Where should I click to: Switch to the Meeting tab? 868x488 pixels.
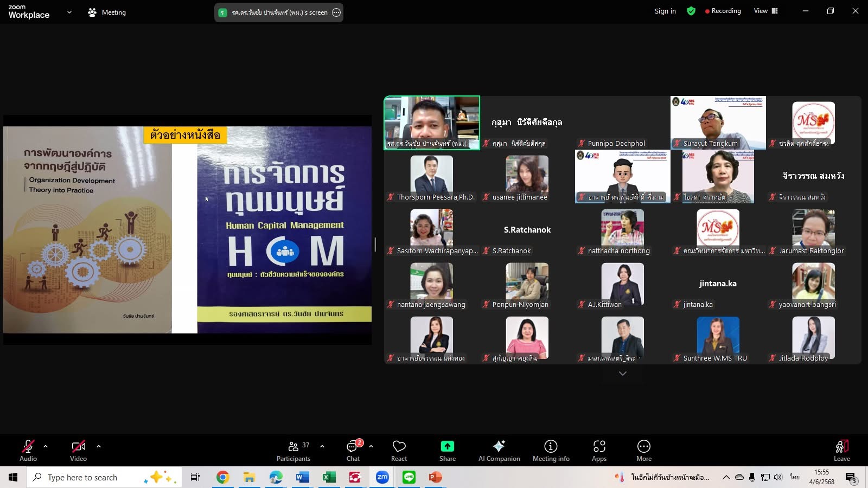click(107, 12)
